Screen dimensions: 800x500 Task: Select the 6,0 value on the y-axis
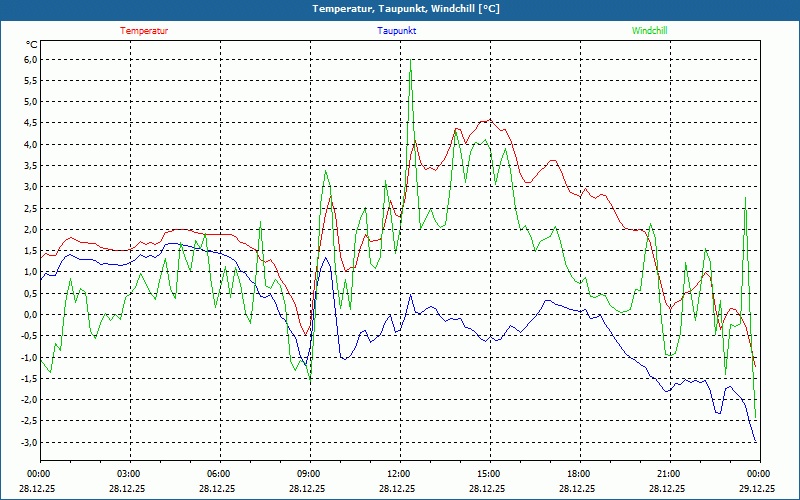(x=30, y=60)
